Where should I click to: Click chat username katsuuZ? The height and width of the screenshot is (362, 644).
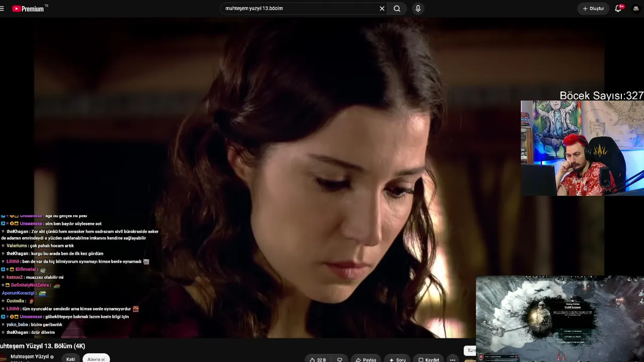point(15,278)
